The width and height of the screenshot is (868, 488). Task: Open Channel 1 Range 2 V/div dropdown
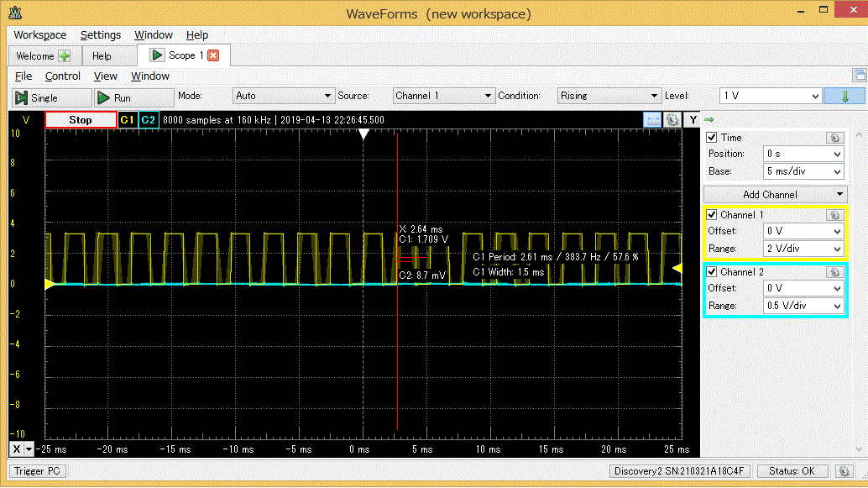pyautogui.click(x=803, y=249)
